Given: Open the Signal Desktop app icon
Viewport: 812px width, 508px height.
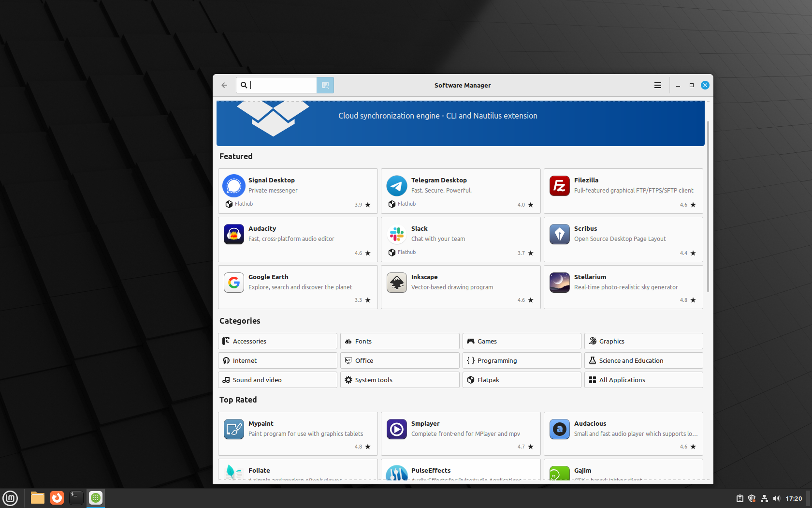Looking at the screenshot, I should pyautogui.click(x=234, y=186).
